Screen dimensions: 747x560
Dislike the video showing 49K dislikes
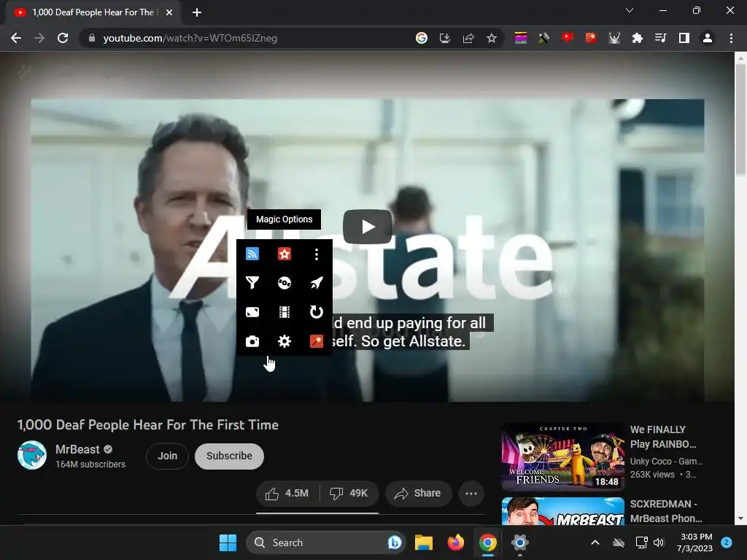click(x=349, y=494)
